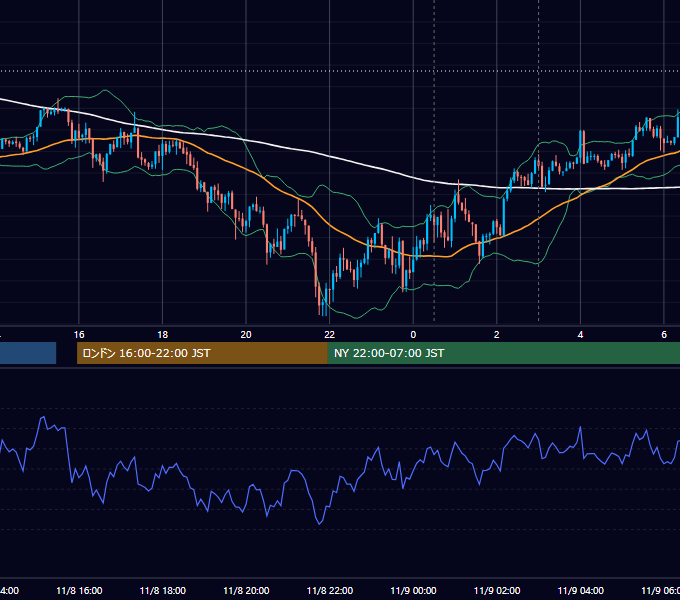Click the blue session bar before London
Screen dimensions: 680x600
pyautogui.click(x=28, y=353)
